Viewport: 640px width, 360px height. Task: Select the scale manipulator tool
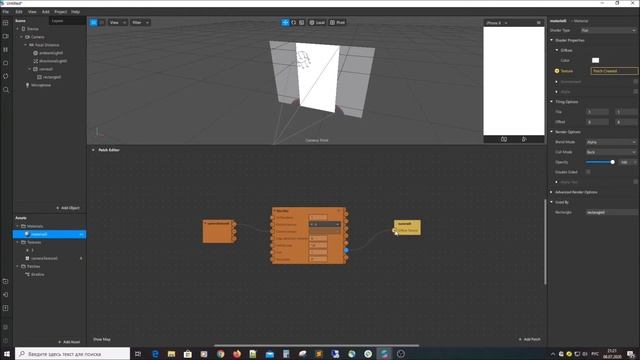coord(302,22)
